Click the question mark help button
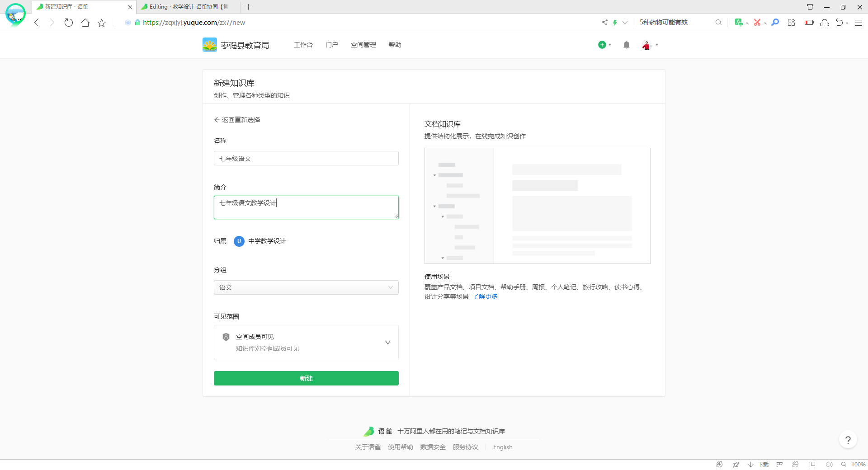This screenshot has height=470, width=868. pyautogui.click(x=848, y=440)
